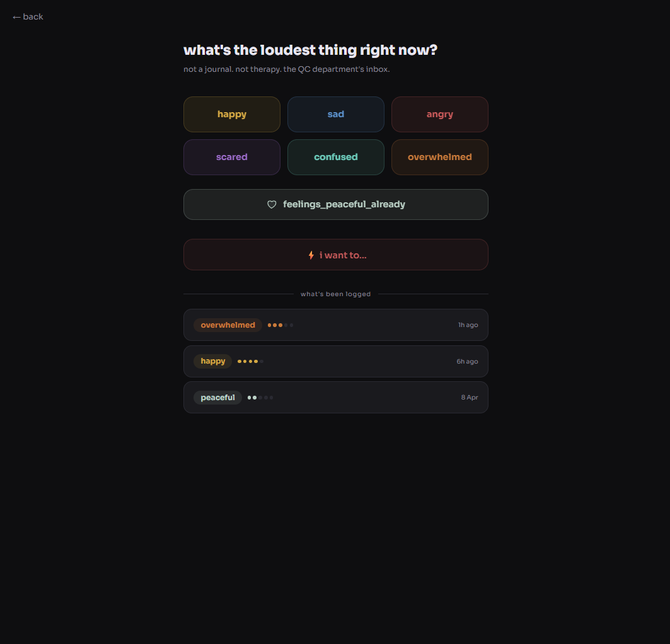670x644 pixels.
Task: Click the intensity dots on happy entry
Action: pos(250,362)
